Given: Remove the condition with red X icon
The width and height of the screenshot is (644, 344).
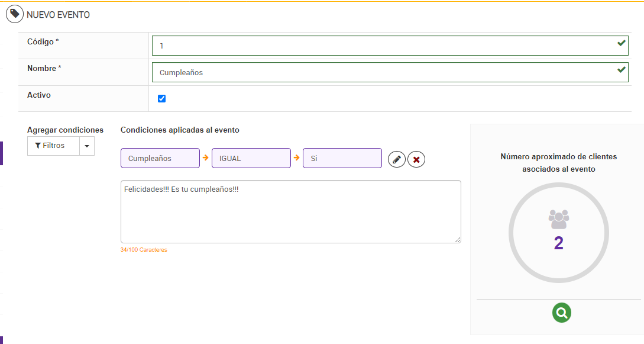Looking at the screenshot, I should point(416,159).
